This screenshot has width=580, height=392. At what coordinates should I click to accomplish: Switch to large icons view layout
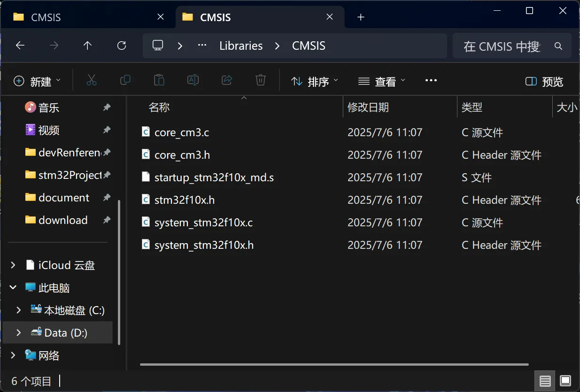tap(565, 381)
